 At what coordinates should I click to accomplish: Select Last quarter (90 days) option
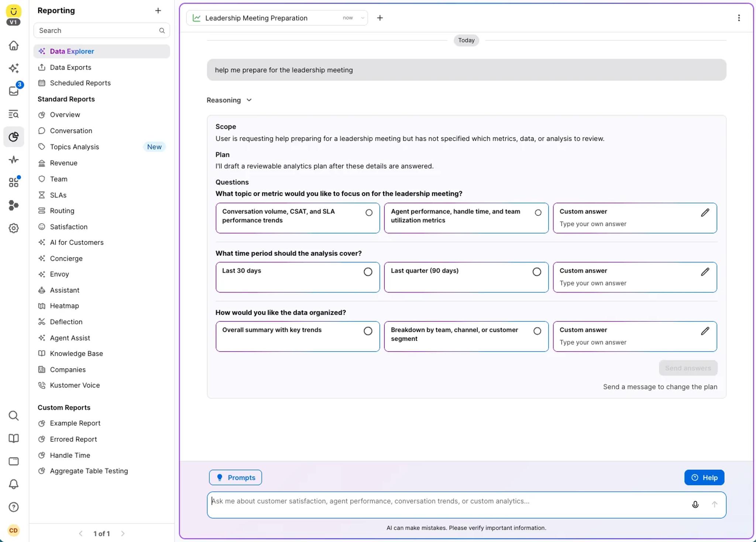click(x=466, y=277)
